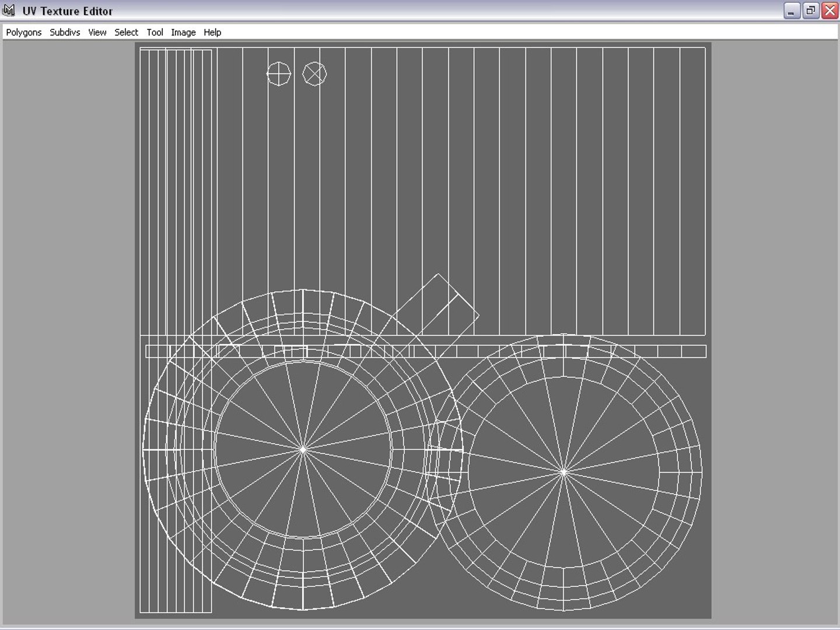Viewport: 840px width, 630px height.
Task: Click the center vertex of right wheel shell
Action: [563, 472]
